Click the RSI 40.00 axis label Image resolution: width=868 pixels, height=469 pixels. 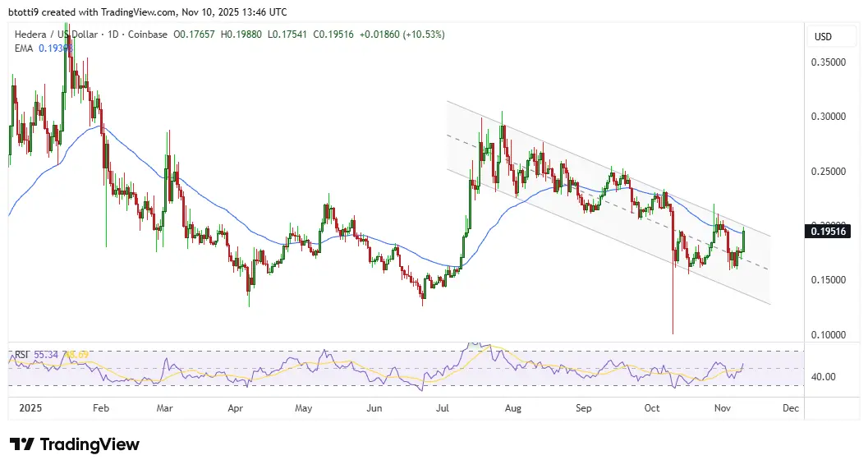click(823, 376)
